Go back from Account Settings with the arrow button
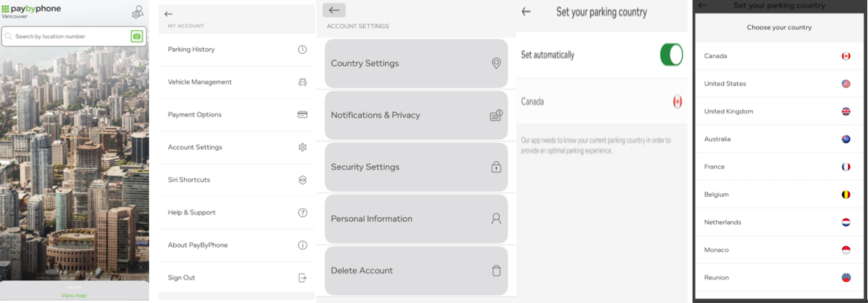Screen dimensions: 868x303 (334, 10)
